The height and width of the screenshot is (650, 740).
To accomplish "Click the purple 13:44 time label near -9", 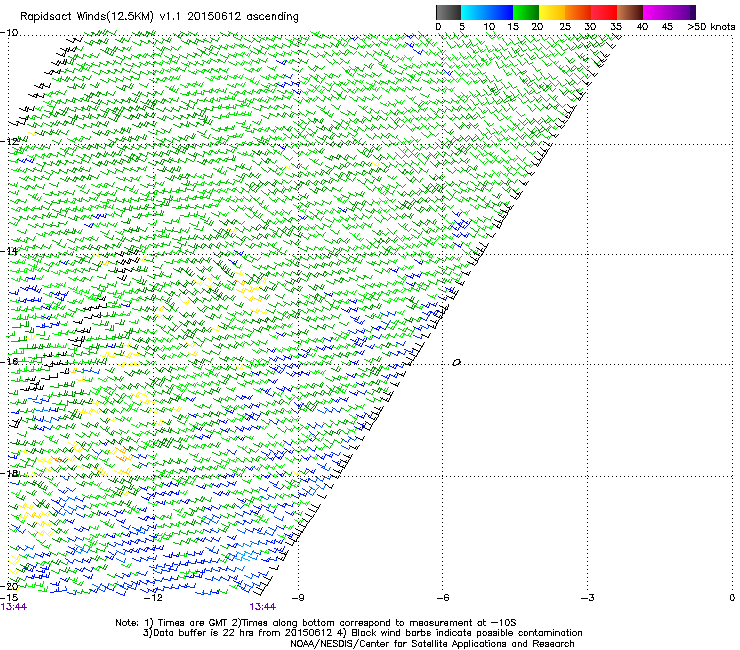I will coord(263,607).
